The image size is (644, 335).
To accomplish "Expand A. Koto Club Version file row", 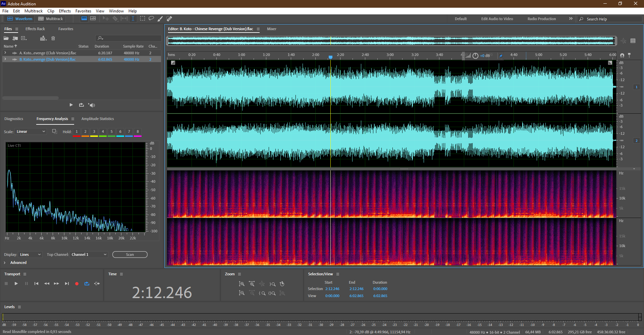I will tap(5, 53).
